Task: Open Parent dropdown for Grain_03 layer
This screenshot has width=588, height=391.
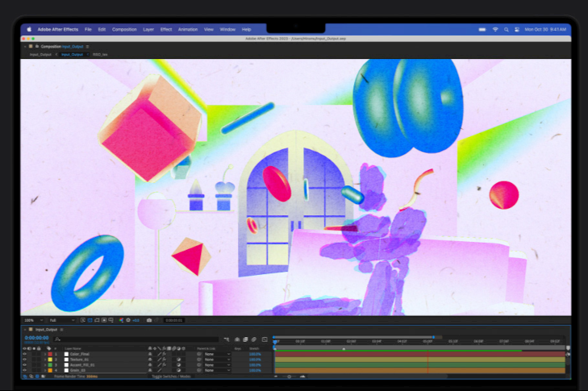Action: [217, 370]
